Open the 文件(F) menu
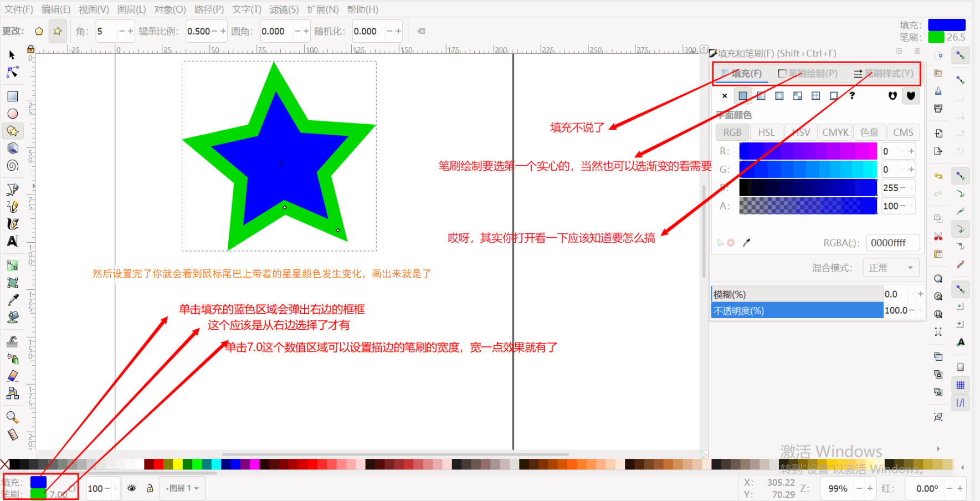 18,9
